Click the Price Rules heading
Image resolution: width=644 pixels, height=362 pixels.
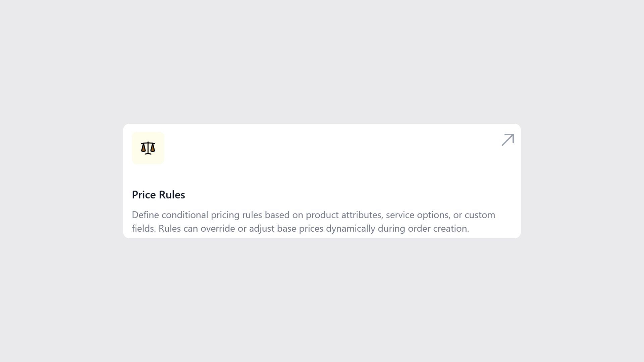point(158,195)
